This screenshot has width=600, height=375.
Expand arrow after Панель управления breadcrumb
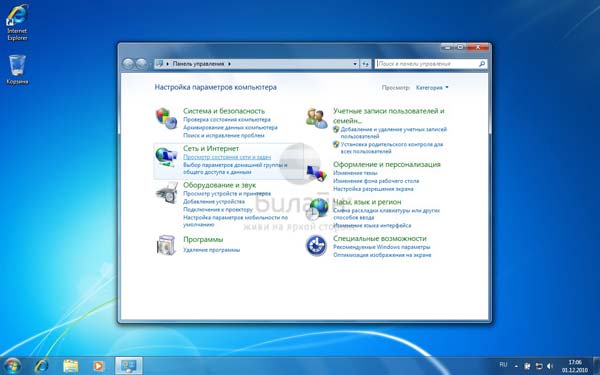click(230, 64)
